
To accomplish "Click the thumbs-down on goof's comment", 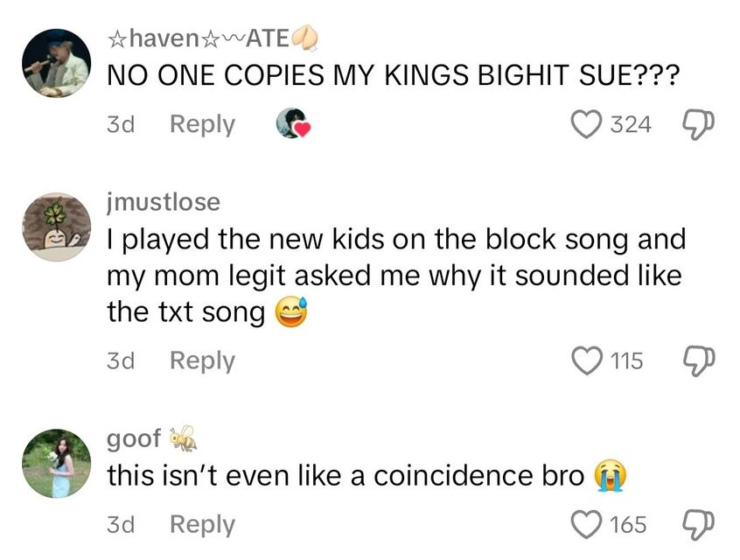I will [697, 524].
